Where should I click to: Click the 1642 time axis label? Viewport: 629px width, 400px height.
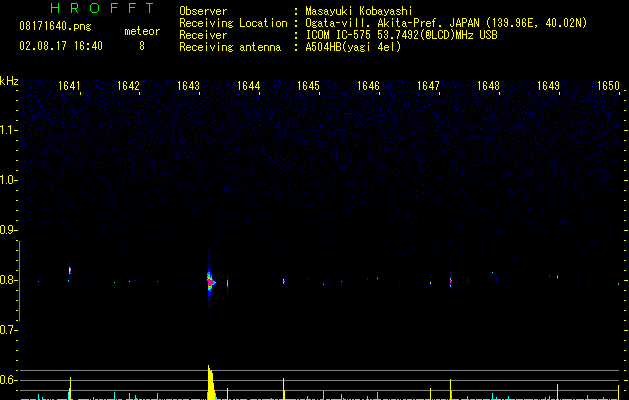click(128, 86)
